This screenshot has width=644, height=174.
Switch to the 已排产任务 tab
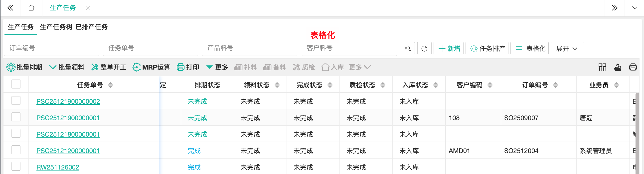(x=92, y=27)
